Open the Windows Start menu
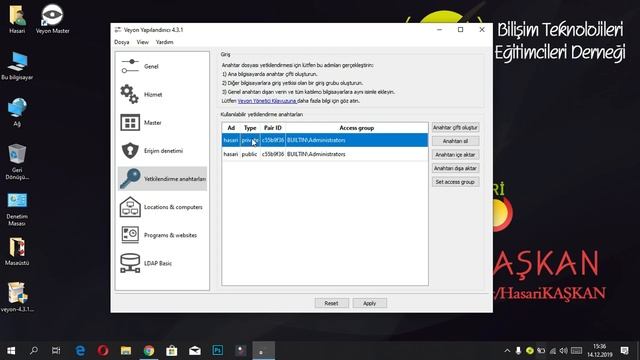 point(11,351)
